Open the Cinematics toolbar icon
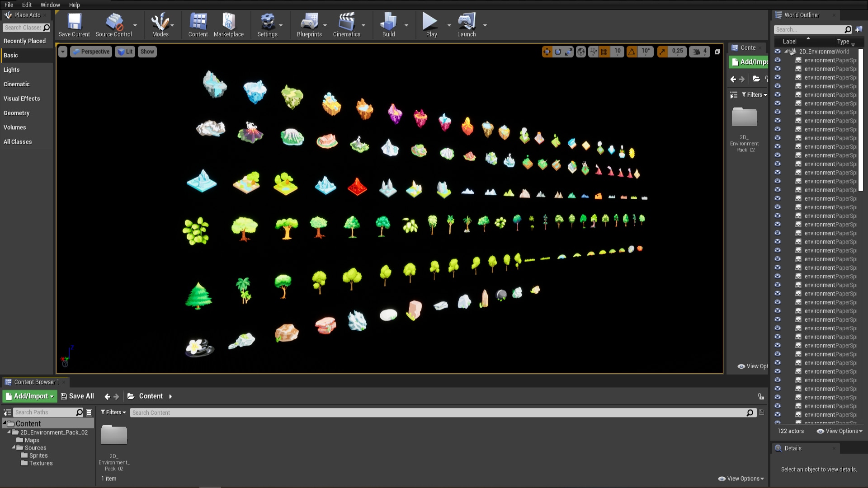Image resolution: width=868 pixels, height=488 pixels. tap(346, 25)
